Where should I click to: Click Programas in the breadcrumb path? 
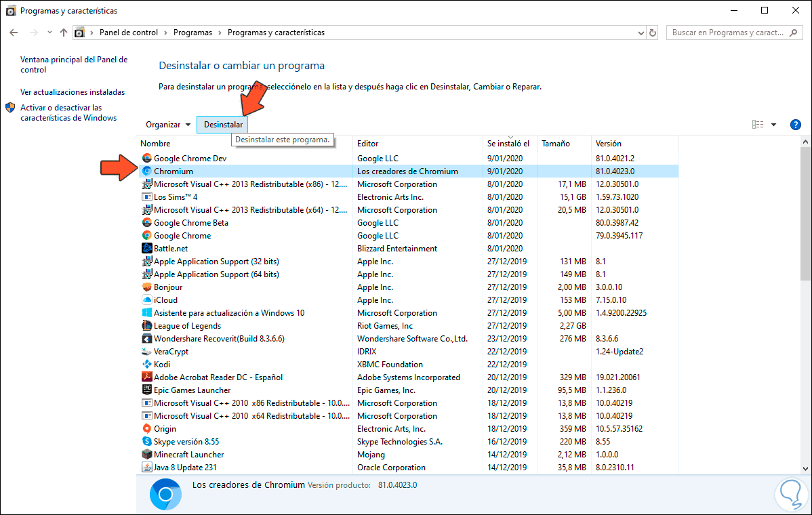(x=192, y=33)
